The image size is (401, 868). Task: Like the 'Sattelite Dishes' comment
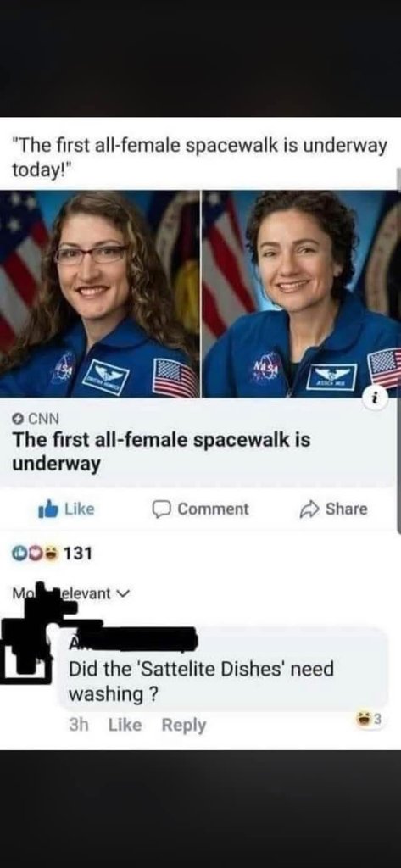tap(125, 725)
